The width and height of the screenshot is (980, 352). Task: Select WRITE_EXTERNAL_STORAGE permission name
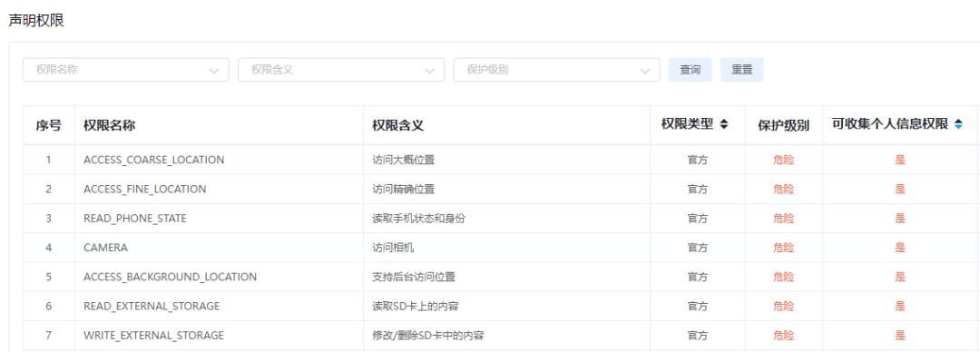click(153, 335)
